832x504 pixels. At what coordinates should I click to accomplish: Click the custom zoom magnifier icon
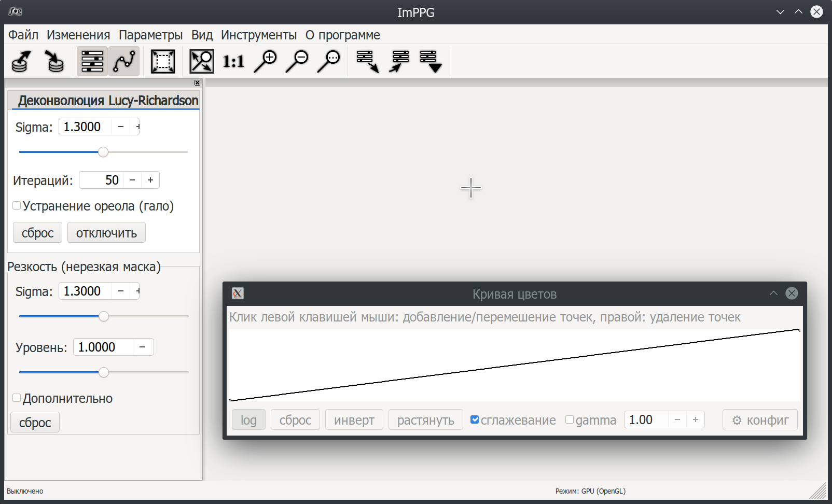(329, 61)
